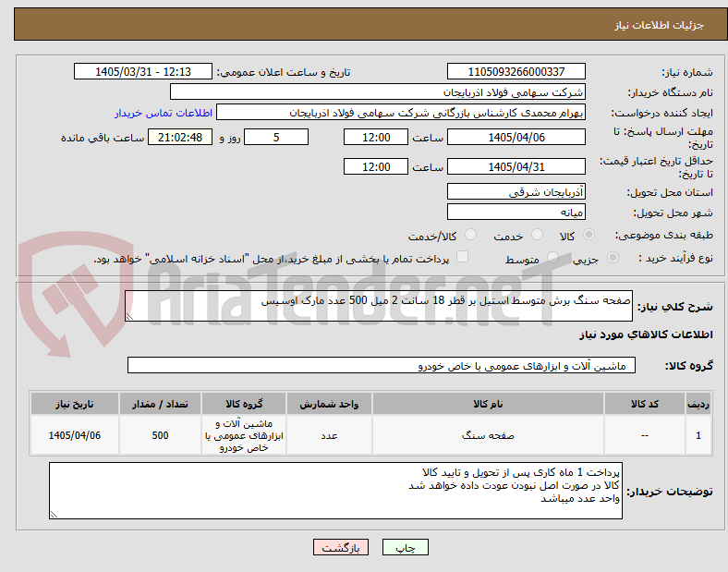Click the goods group cell in row 1
This screenshot has width=728, height=572.
(x=244, y=435)
